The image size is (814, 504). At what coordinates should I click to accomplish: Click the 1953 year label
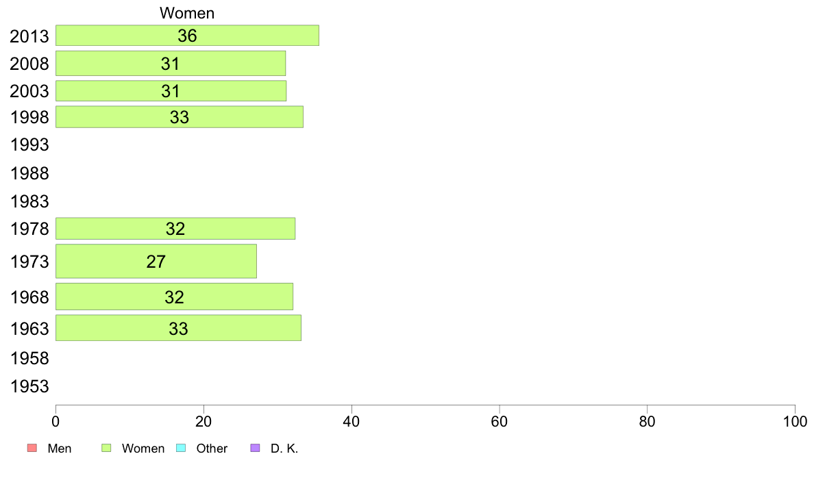pyautogui.click(x=29, y=386)
